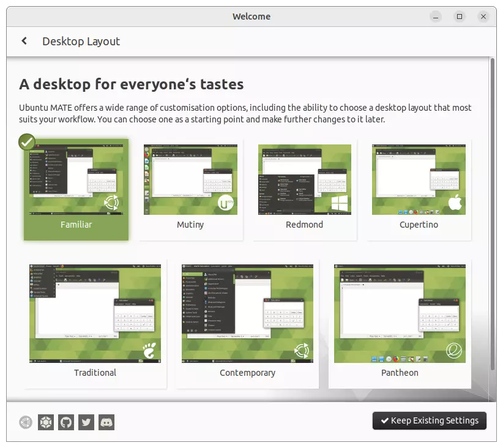Select the Cupertino desktop layout

click(419, 179)
